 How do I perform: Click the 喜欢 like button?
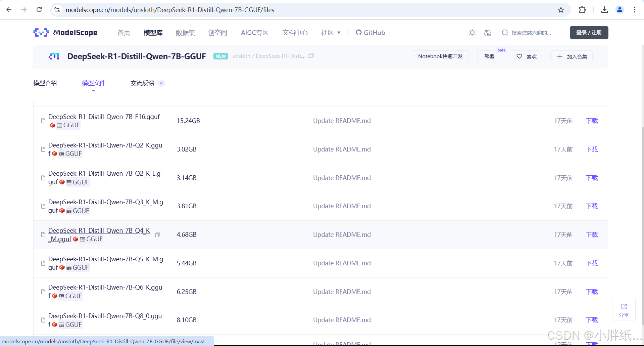(x=526, y=56)
